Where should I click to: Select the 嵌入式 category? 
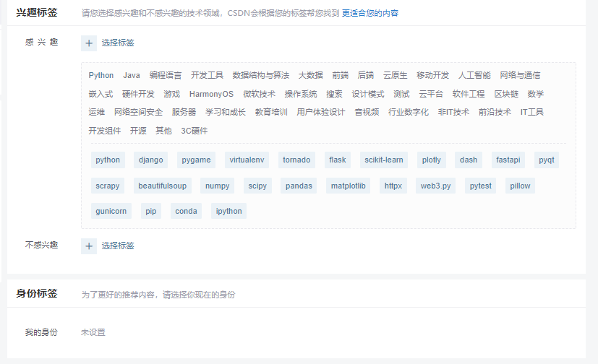pos(101,94)
